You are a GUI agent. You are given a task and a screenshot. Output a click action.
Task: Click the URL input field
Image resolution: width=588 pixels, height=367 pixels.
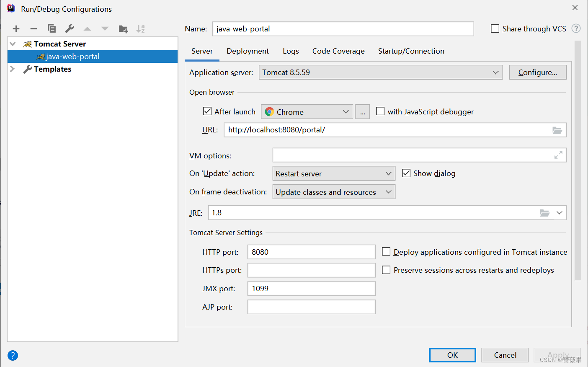tap(395, 130)
